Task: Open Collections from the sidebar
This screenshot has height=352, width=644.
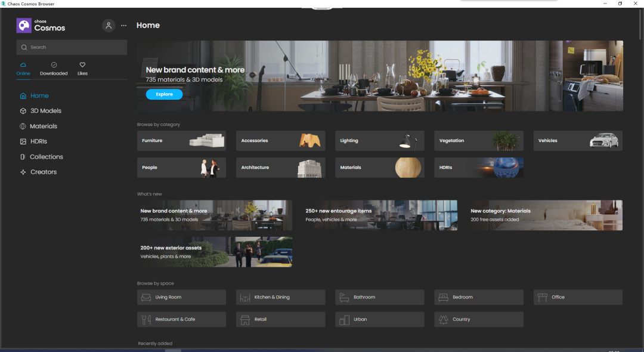Action: tap(46, 157)
